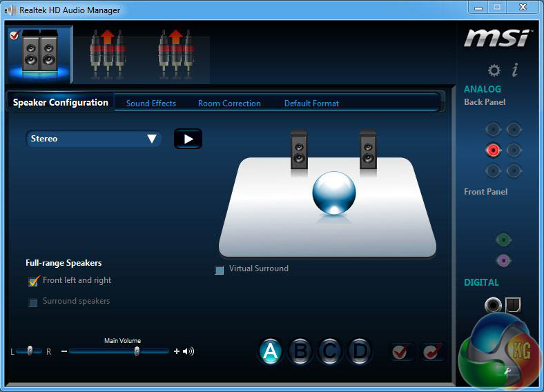Click the plus volume increase icon
The image size is (544, 392).
point(176,351)
